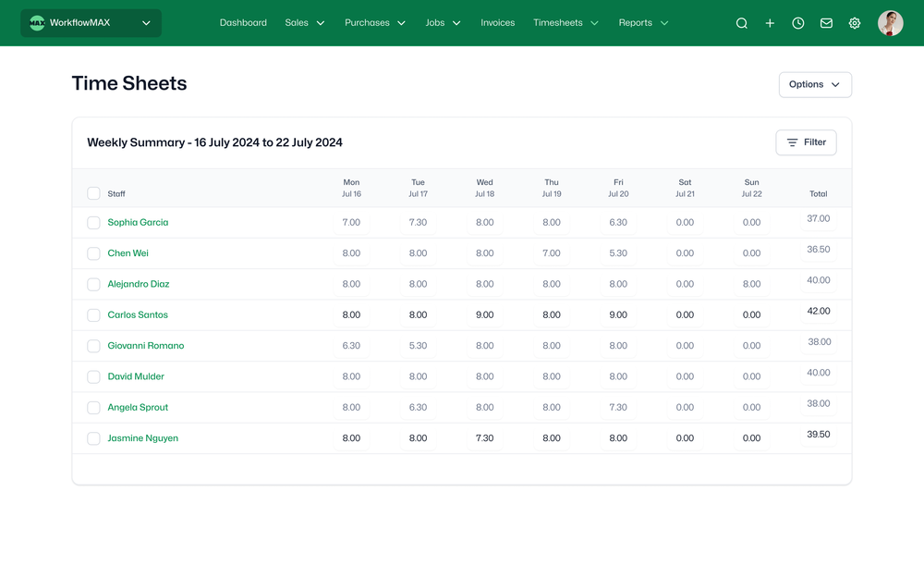
Task: Select the Timesheets menu label
Action: [x=557, y=23]
